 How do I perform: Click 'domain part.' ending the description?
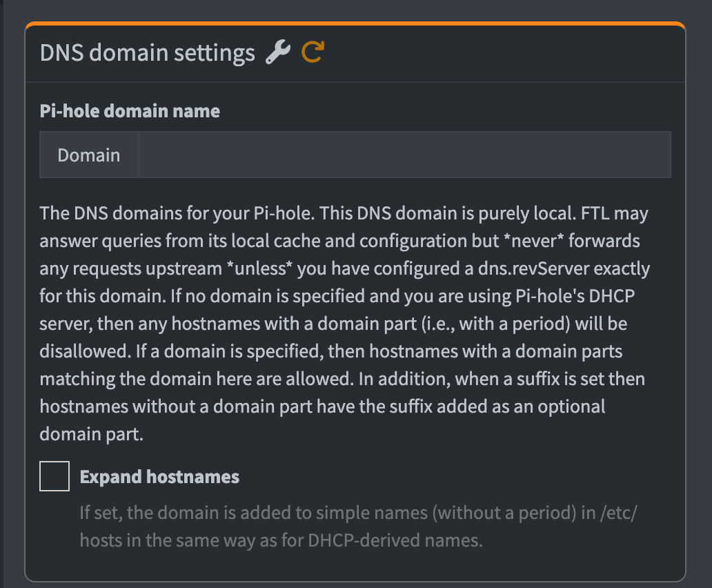coord(90,434)
